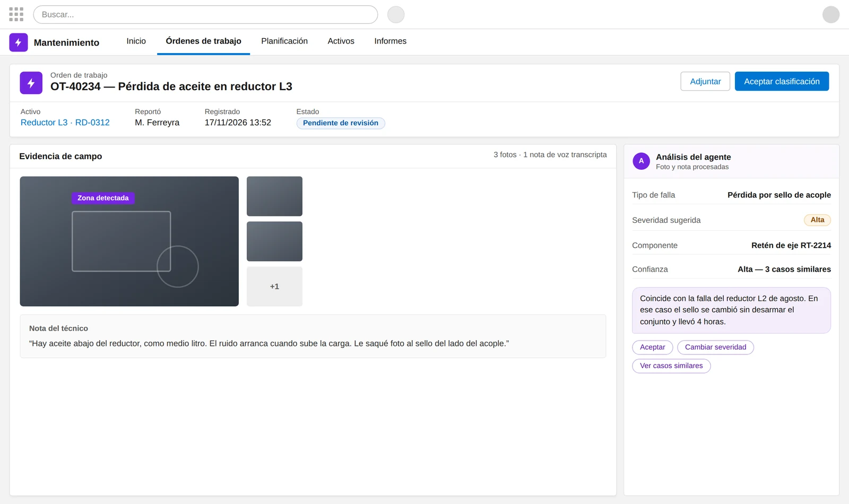Click the agent note about reductor L2
This screenshot has width=849, height=504.
click(x=731, y=310)
